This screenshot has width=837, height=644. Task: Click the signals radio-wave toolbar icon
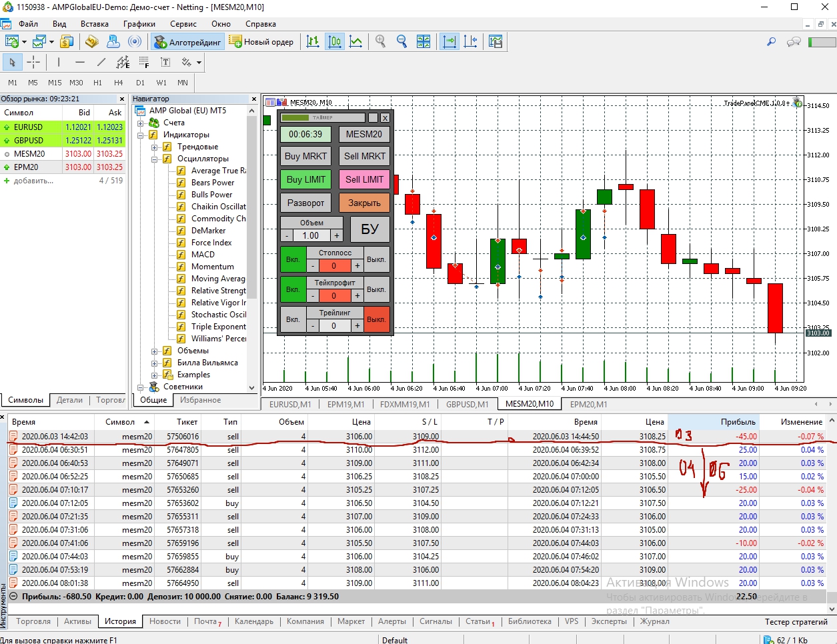pos(135,42)
